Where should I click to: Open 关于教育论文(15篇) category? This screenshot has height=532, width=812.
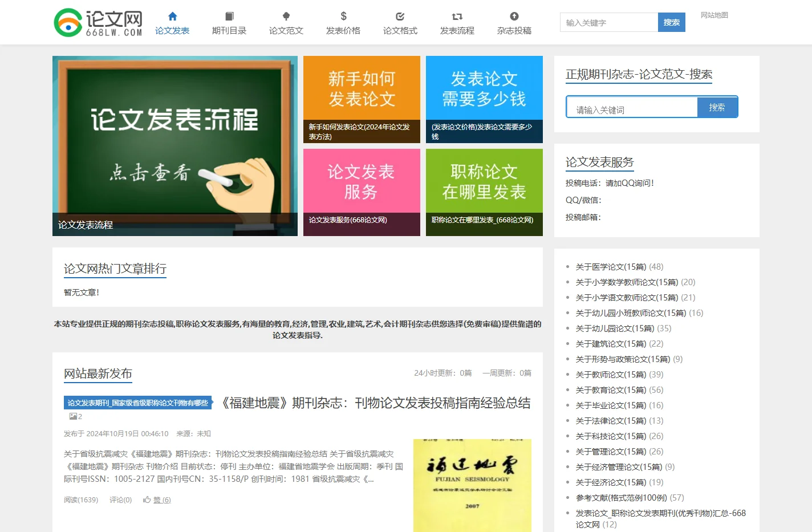tap(611, 390)
